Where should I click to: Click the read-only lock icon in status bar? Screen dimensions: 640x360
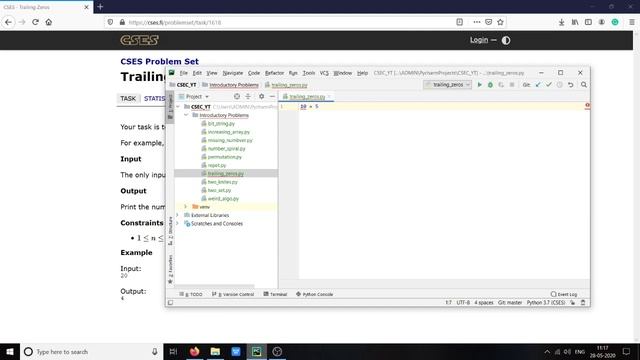pos(573,303)
